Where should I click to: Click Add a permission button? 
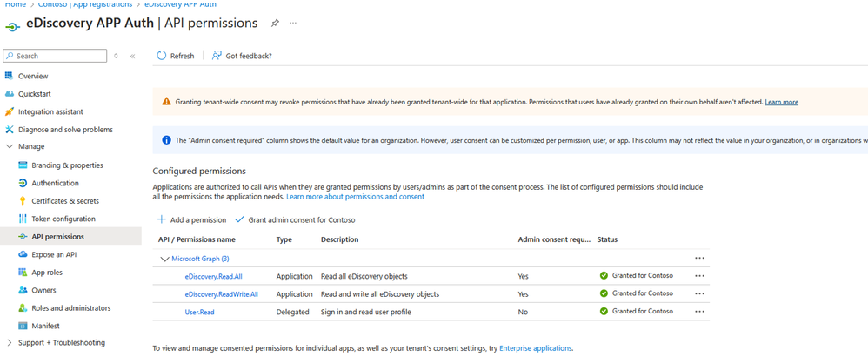(191, 220)
